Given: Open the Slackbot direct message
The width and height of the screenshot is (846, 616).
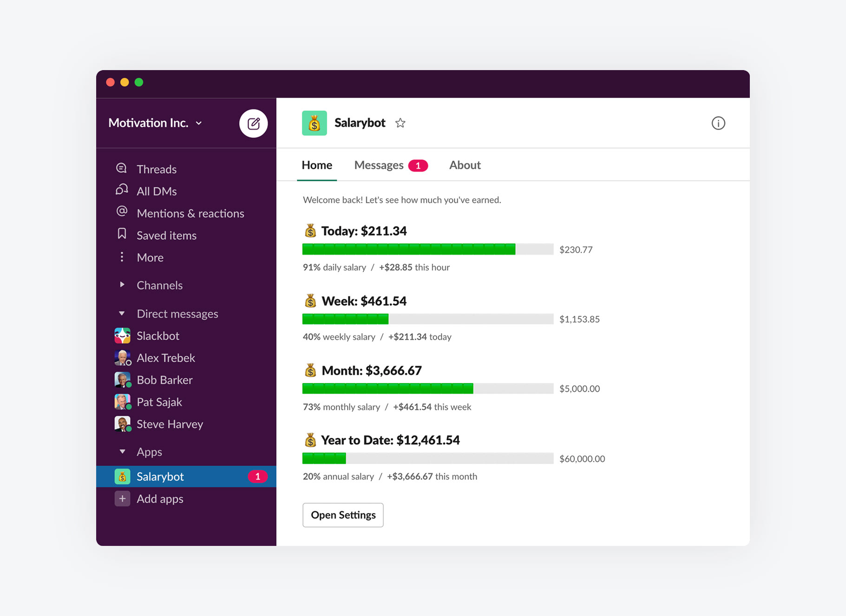Looking at the screenshot, I should [158, 336].
